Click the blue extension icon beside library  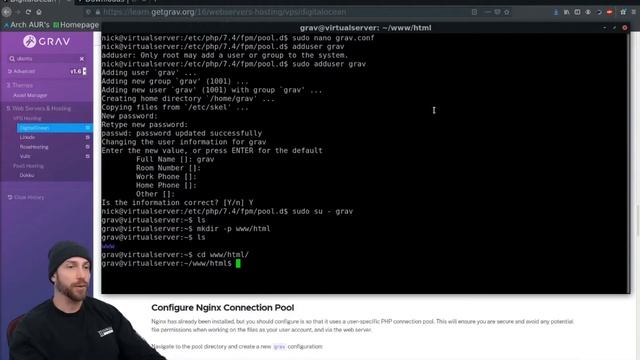(x=556, y=12)
